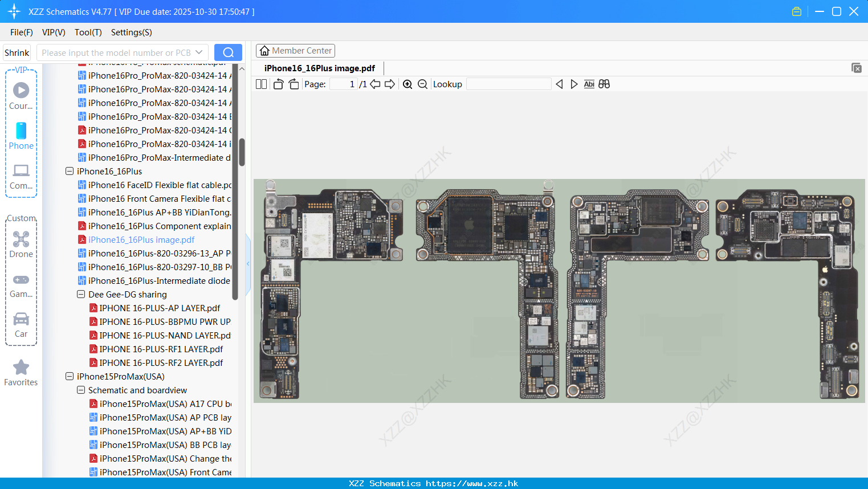Rotate the page counterclockwise
Screen dimensions: 868x489
(278, 84)
